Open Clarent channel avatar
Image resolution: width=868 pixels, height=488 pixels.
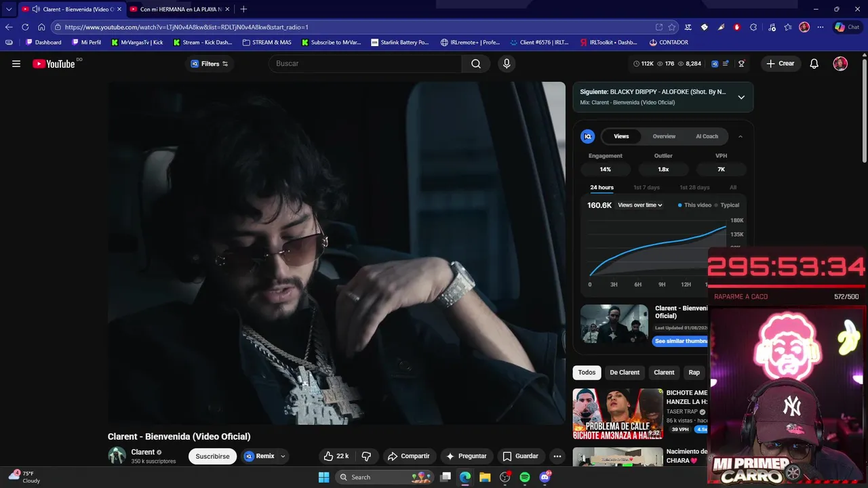117,455
